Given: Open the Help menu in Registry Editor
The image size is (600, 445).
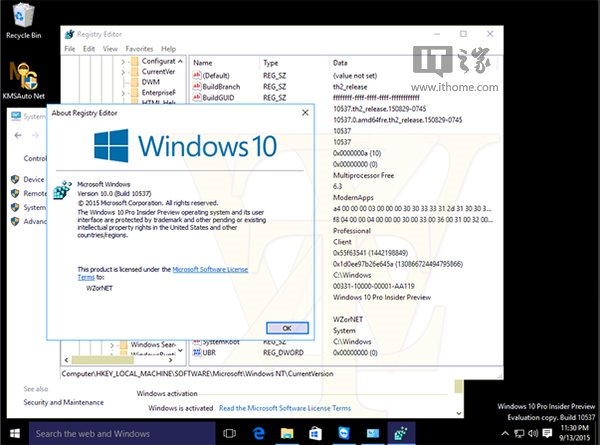Looking at the screenshot, I should 168,49.
